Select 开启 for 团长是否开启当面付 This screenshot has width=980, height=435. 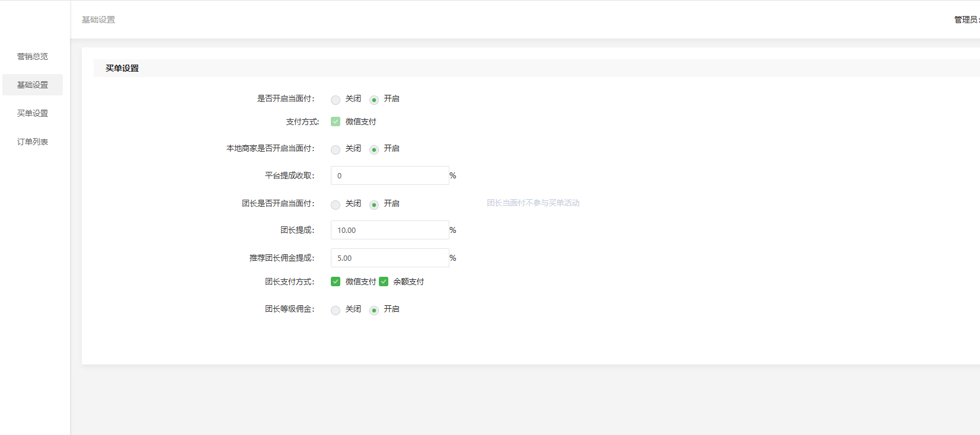374,204
